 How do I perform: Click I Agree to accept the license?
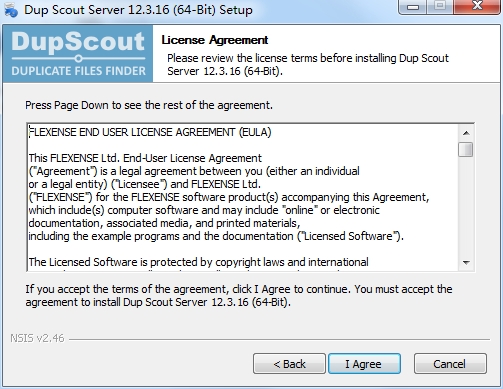pyautogui.click(x=364, y=364)
